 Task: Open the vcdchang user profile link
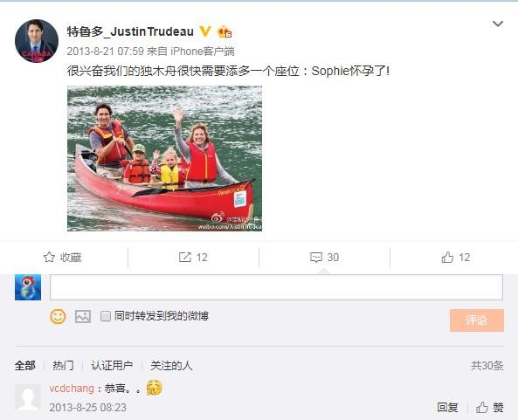coord(72,389)
